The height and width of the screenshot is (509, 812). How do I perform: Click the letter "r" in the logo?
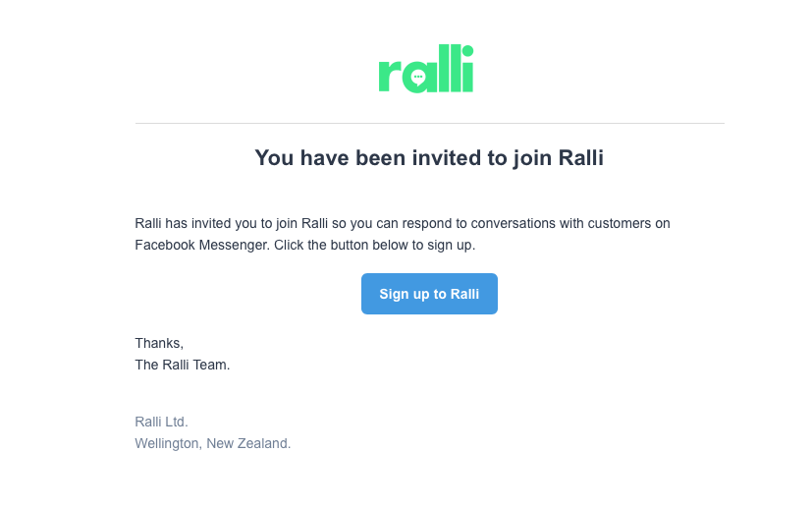click(x=390, y=75)
